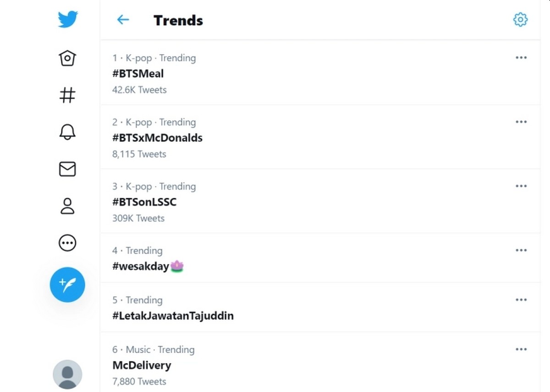
Task: Open the Explore hashtag icon
Action: pyautogui.click(x=67, y=95)
